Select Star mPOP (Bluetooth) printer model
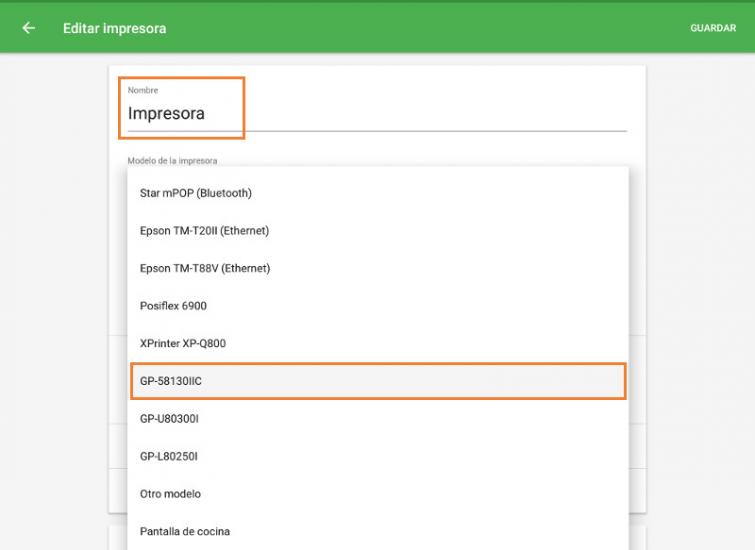This screenshot has height=550, width=755. [196, 193]
